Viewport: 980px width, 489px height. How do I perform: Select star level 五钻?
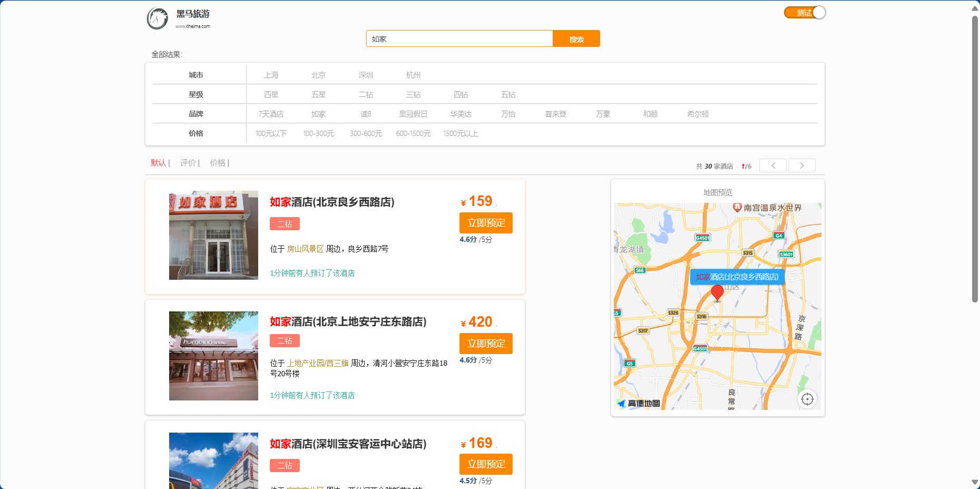click(x=508, y=94)
